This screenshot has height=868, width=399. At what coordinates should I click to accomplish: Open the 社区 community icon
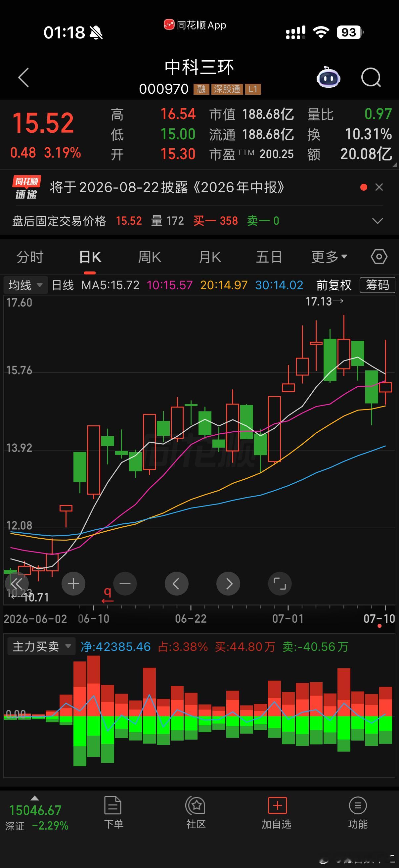pyautogui.click(x=196, y=813)
